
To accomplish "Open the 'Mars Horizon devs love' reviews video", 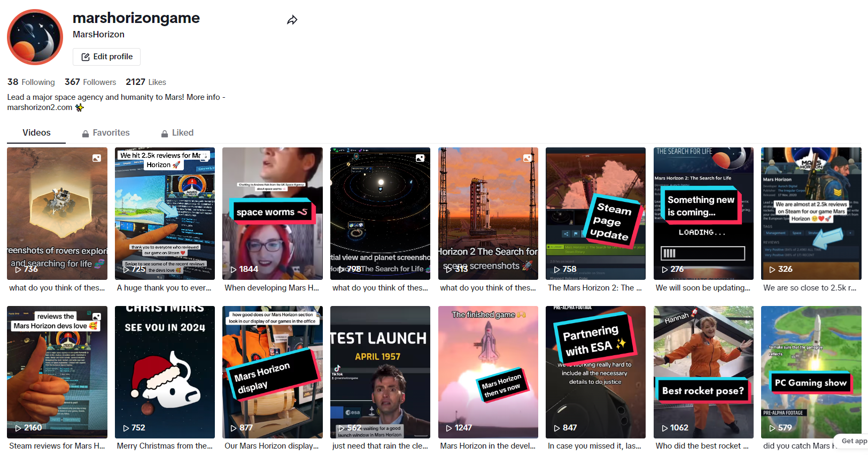I will 57,372.
